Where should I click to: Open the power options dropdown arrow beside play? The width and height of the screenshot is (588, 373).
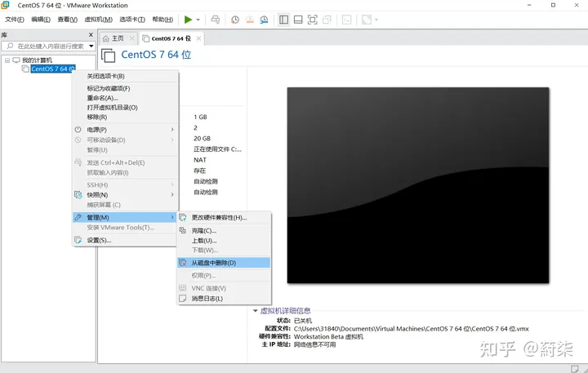pos(198,20)
